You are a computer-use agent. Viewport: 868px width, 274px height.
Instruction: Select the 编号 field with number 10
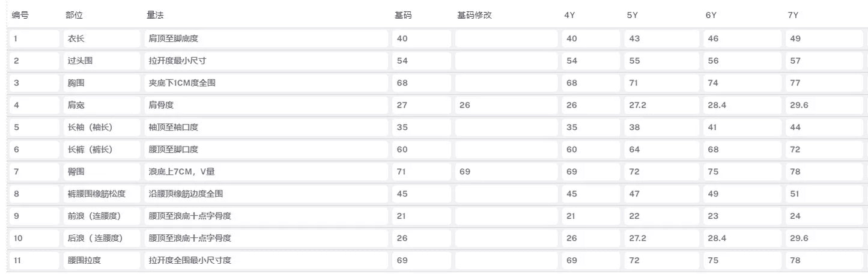pyautogui.click(x=34, y=239)
